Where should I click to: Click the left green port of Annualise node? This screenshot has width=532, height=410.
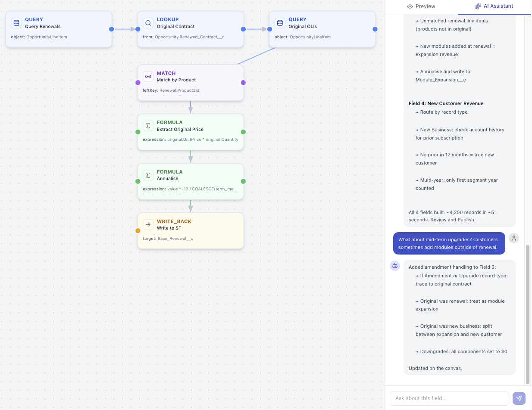pos(138,181)
